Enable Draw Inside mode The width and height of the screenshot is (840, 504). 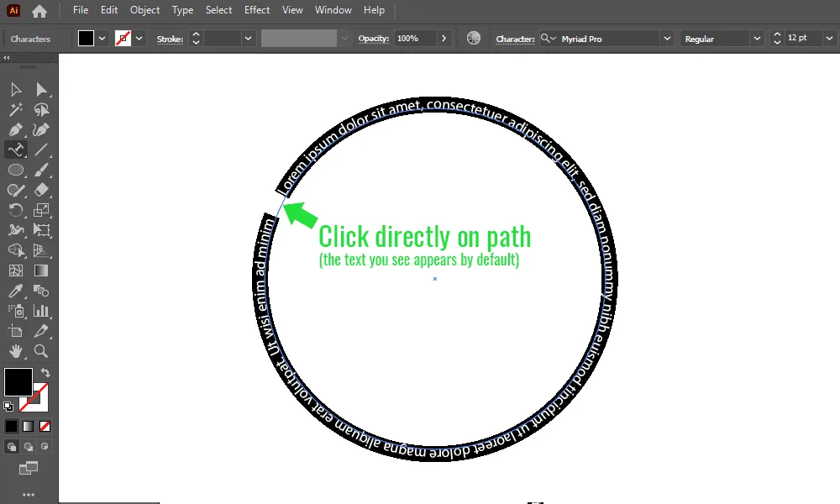(x=45, y=446)
